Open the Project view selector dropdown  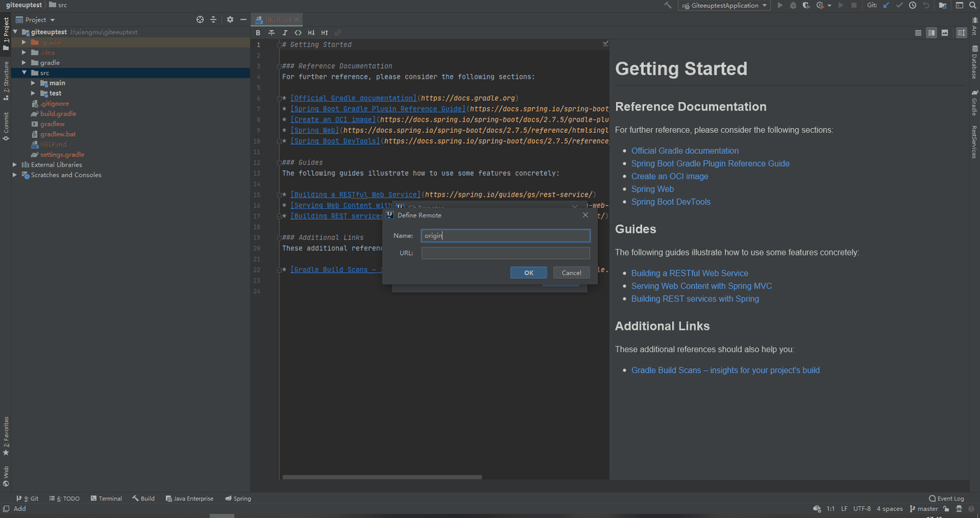[35, 20]
